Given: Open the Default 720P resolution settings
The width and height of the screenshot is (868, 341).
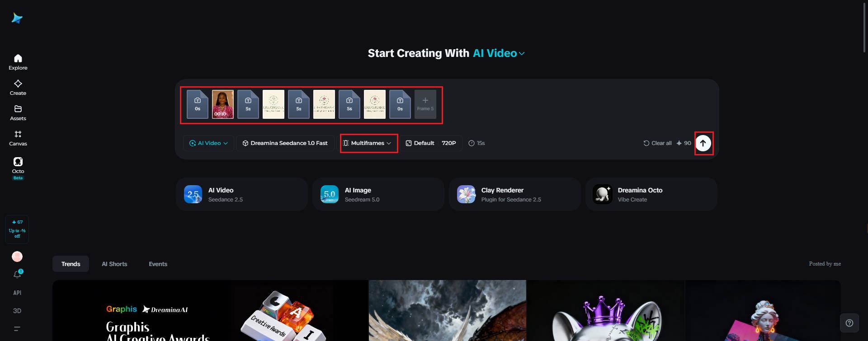Looking at the screenshot, I should point(431,143).
